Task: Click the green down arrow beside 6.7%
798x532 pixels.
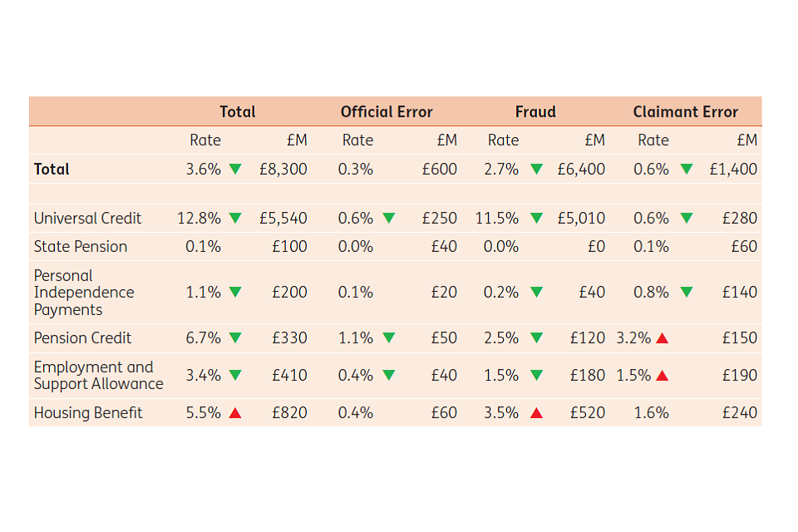Action: [235, 337]
